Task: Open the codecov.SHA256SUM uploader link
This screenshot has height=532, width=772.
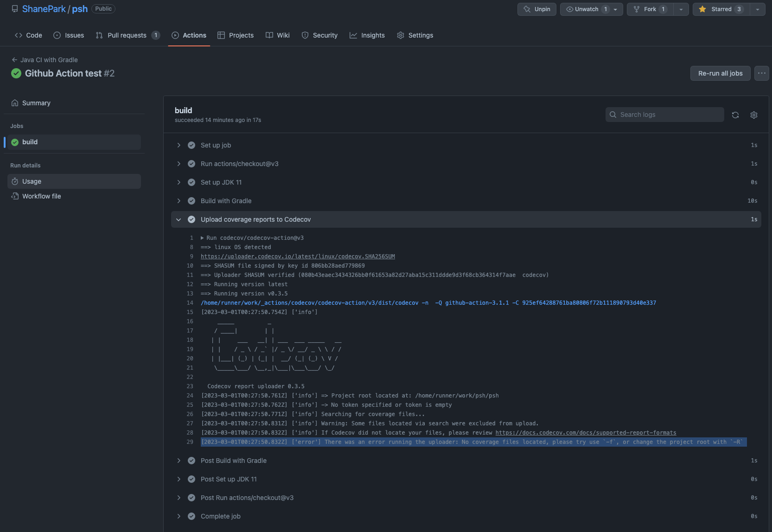Action: pyautogui.click(x=298, y=256)
